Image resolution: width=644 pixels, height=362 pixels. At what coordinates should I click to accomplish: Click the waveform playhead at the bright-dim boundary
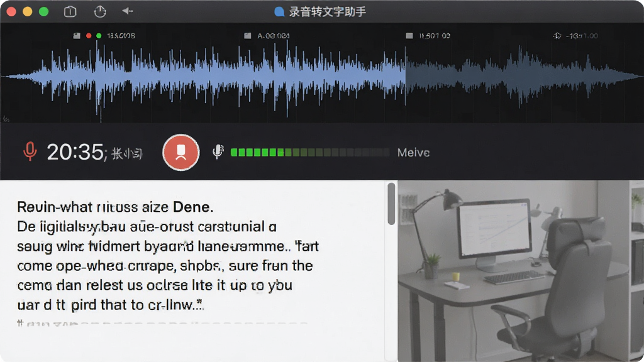406,76
